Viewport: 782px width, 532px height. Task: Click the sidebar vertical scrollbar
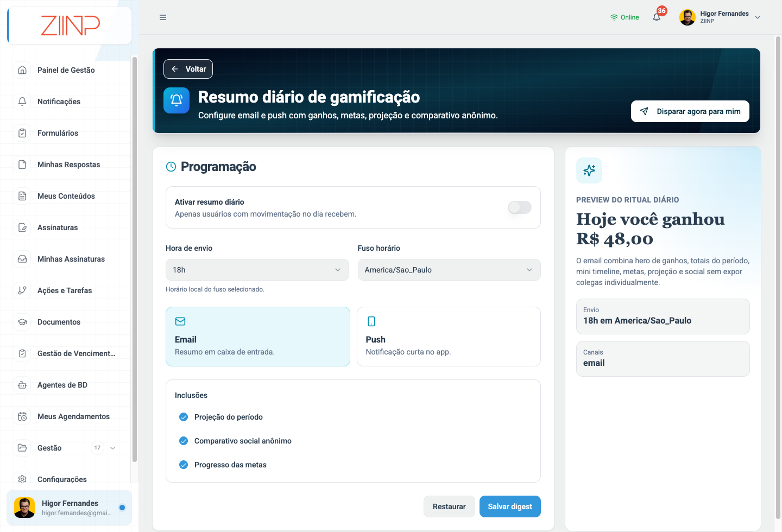[x=134, y=259]
